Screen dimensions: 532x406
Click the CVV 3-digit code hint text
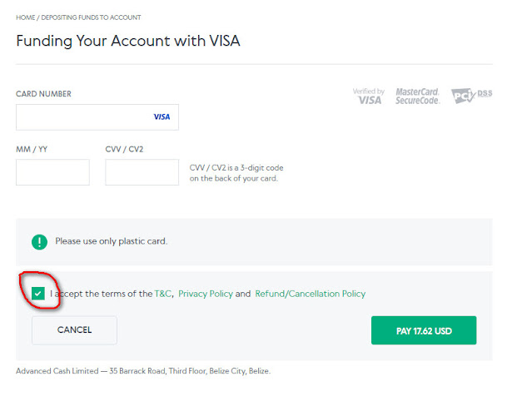point(236,173)
